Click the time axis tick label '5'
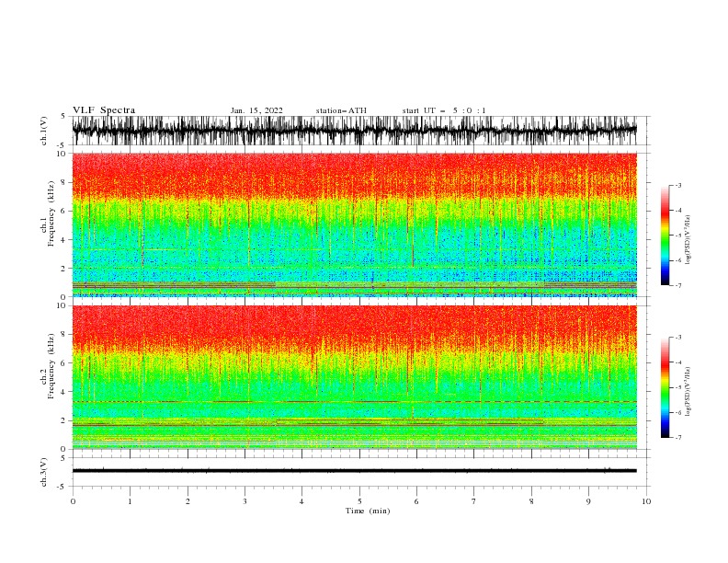The width and height of the screenshot is (728, 563). (359, 501)
